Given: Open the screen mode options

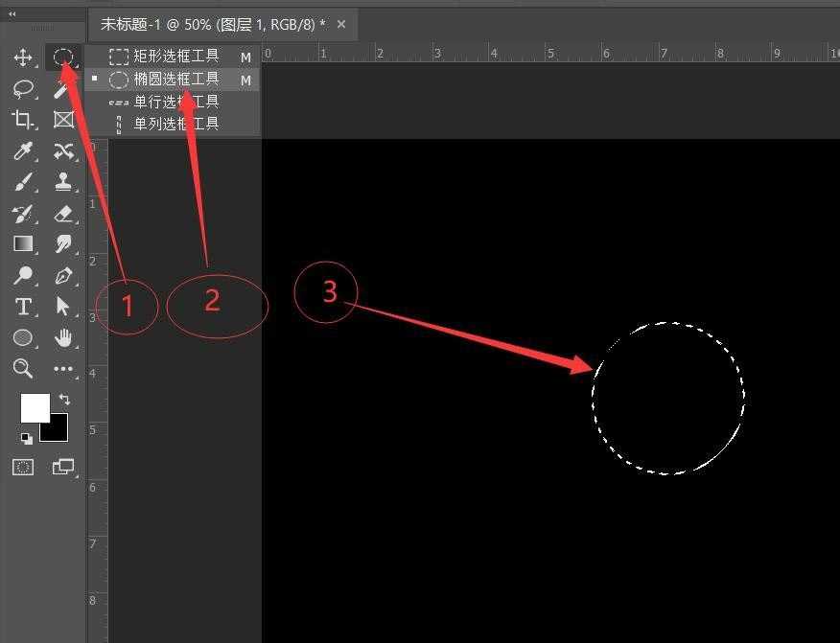Looking at the screenshot, I should (x=64, y=467).
